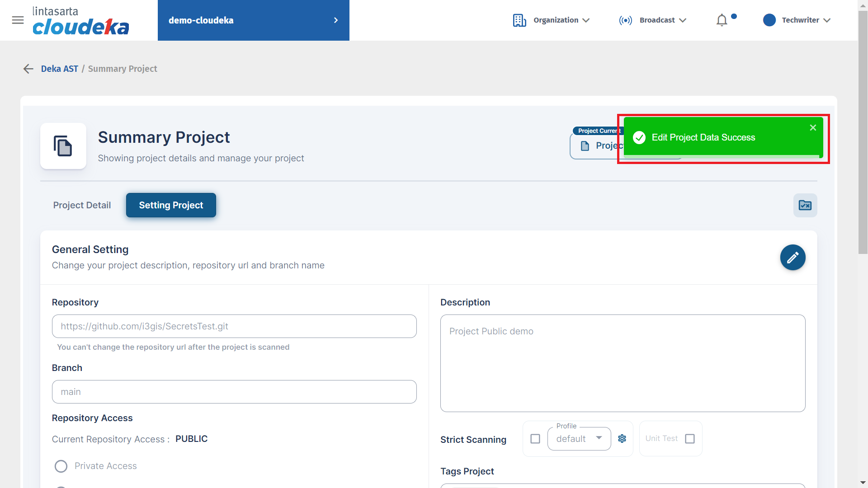Image resolution: width=868 pixels, height=488 pixels.
Task: Open the notification bell
Action: coord(722,20)
